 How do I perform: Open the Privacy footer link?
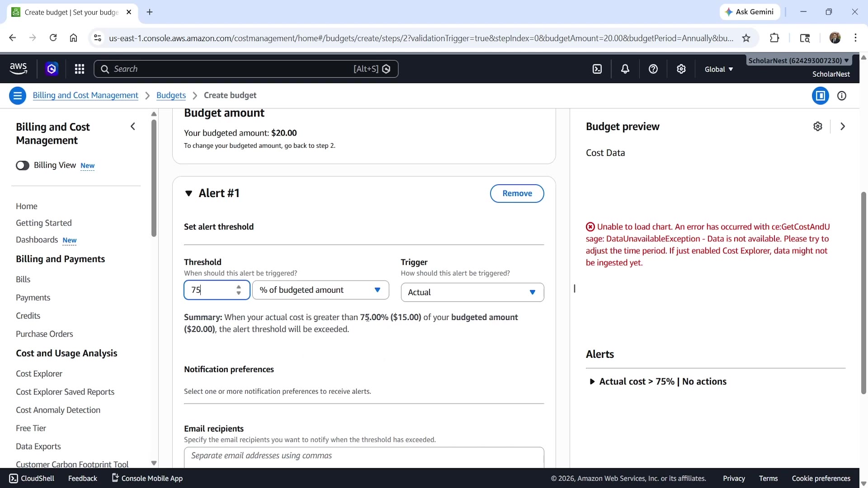point(734,479)
